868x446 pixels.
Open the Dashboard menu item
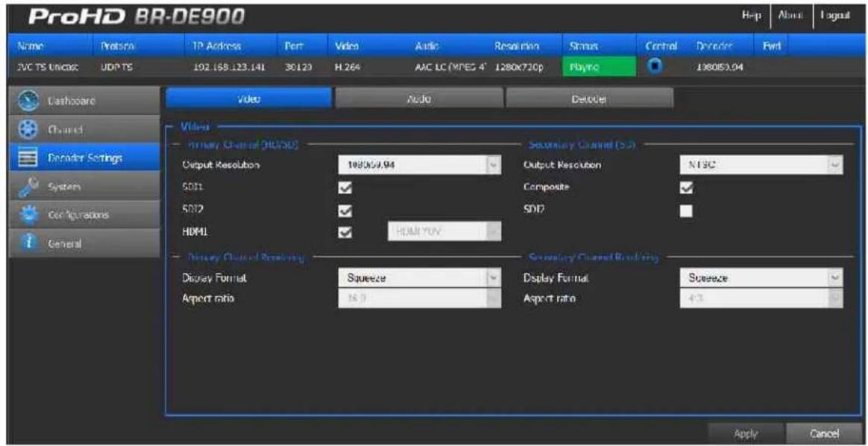tap(84, 101)
